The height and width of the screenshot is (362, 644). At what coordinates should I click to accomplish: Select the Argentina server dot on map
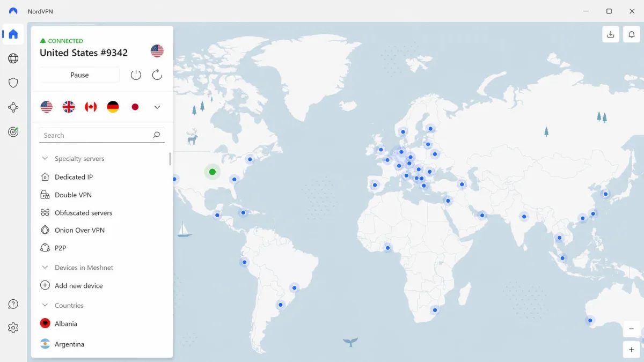tap(280, 305)
